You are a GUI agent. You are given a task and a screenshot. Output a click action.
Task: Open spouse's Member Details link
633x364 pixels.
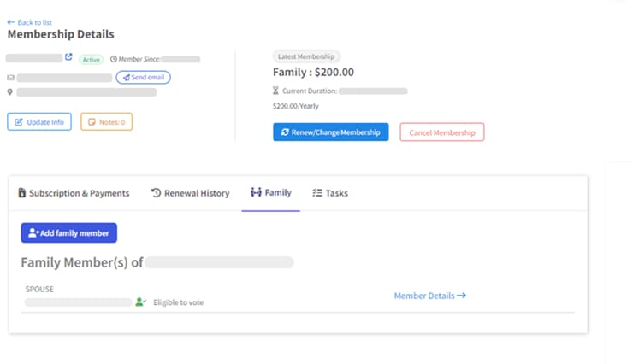pyautogui.click(x=429, y=296)
